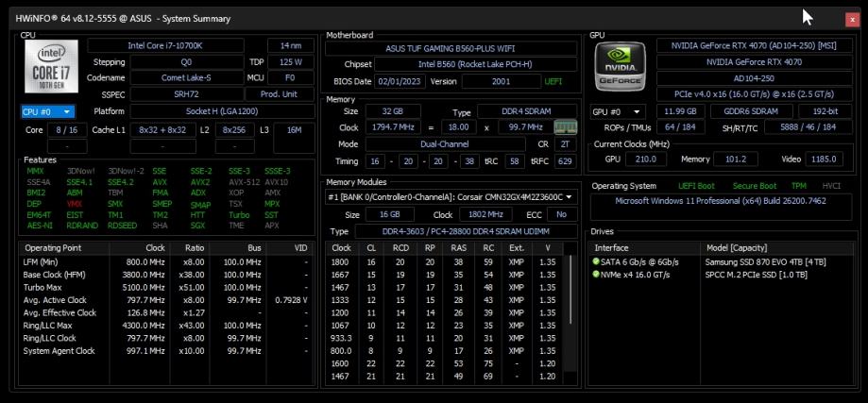
Task: Click the Chipset field Intel B560 (Rocket Lake PCH-H)
Action: (475, 65)
